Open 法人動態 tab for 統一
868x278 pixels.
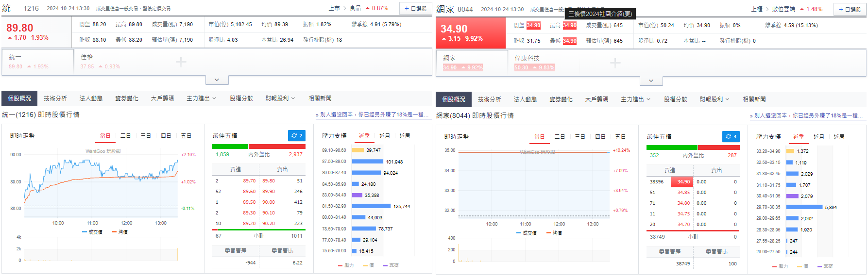pyautogui.click(x=91, y=98)
